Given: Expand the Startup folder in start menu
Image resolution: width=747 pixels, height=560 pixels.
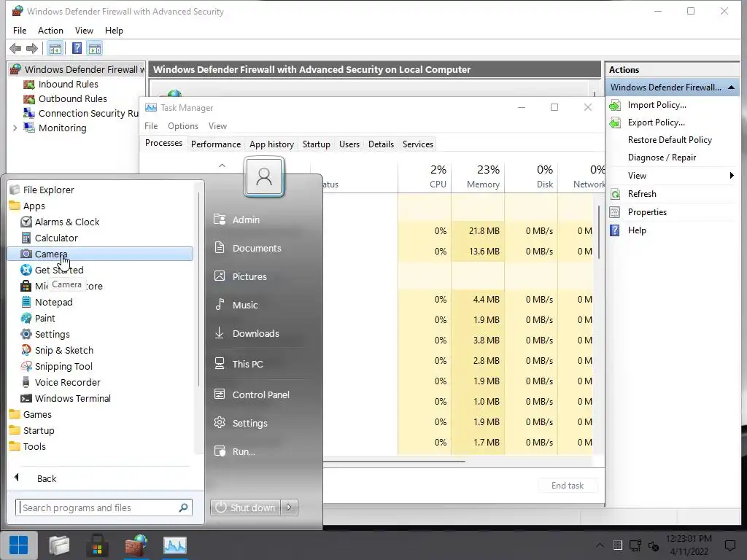Looking at the screenshot, I should (39, 430).
